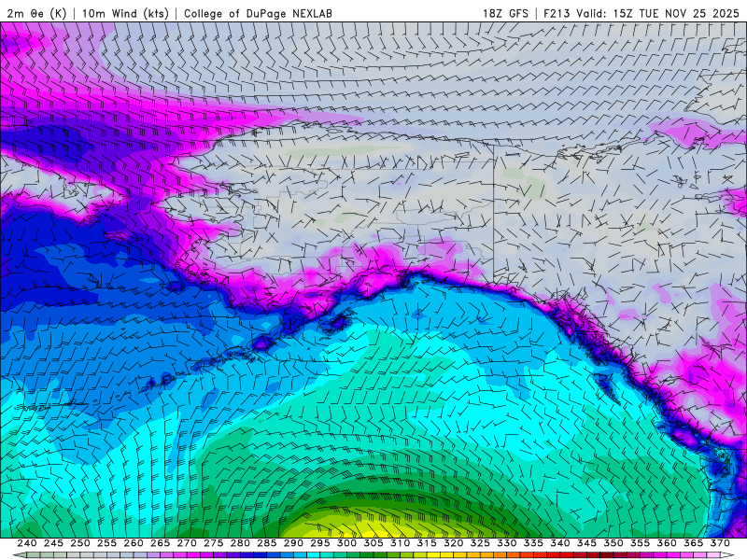747x560 pixels.
Task: Click the 320 scale label
Action: click(454, 543)
